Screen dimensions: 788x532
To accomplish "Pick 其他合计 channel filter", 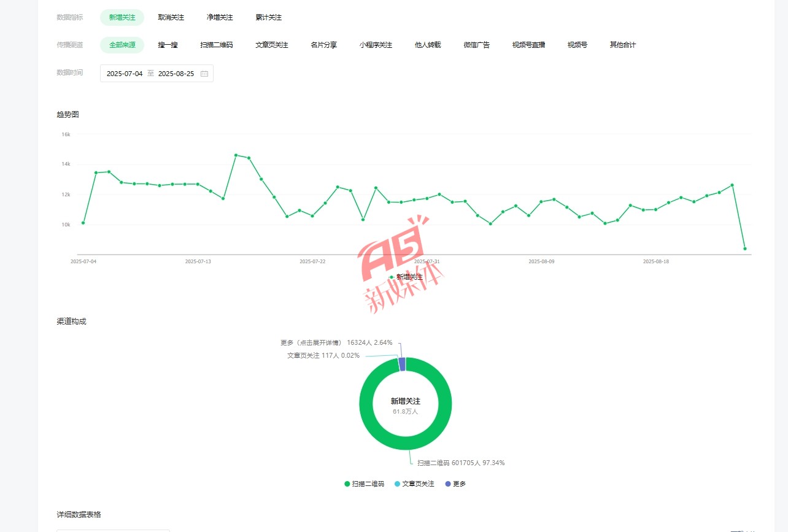I will coord(622,45).
